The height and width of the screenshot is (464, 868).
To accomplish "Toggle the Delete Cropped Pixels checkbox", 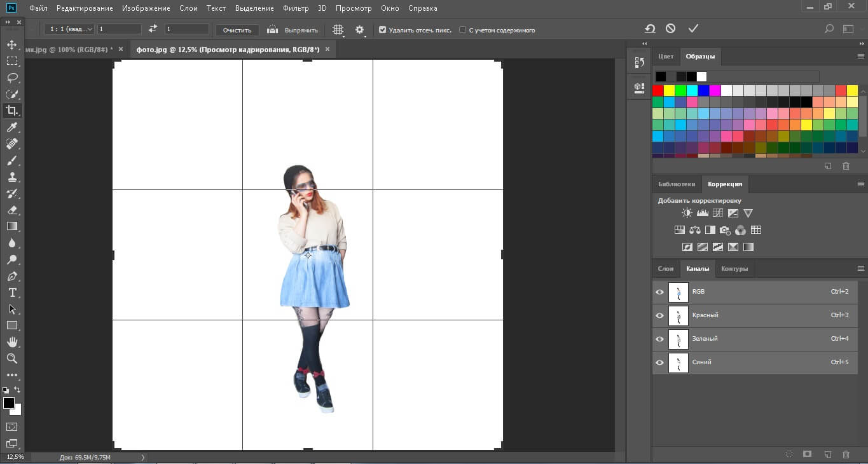I will pyautogui.click(x=382, y=30).
